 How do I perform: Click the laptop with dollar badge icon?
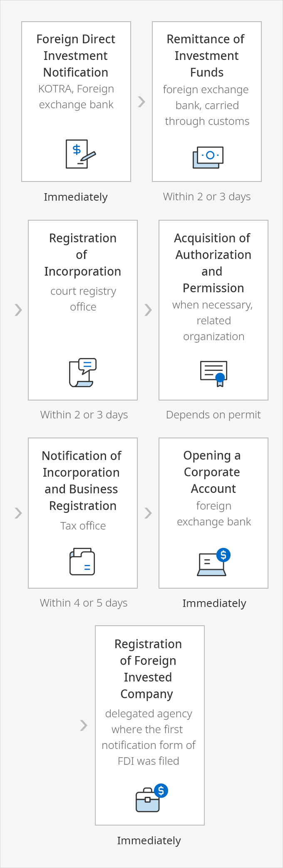pyautogui.click(x=213, y=562)
